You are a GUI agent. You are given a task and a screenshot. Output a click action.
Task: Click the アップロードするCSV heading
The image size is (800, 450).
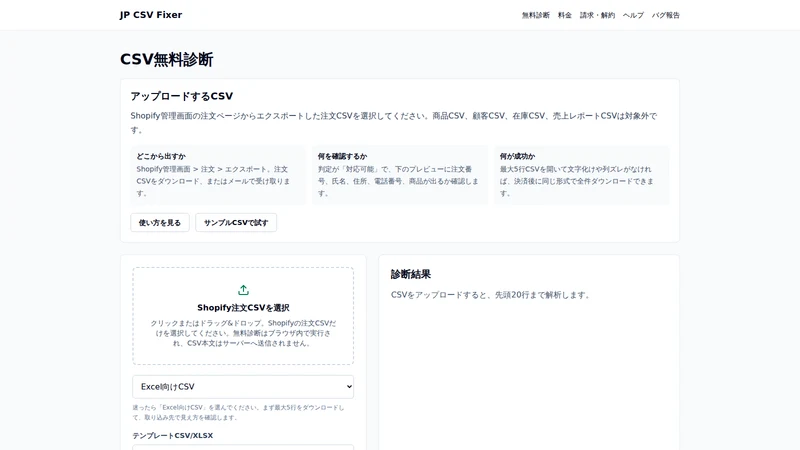(182, 96)
